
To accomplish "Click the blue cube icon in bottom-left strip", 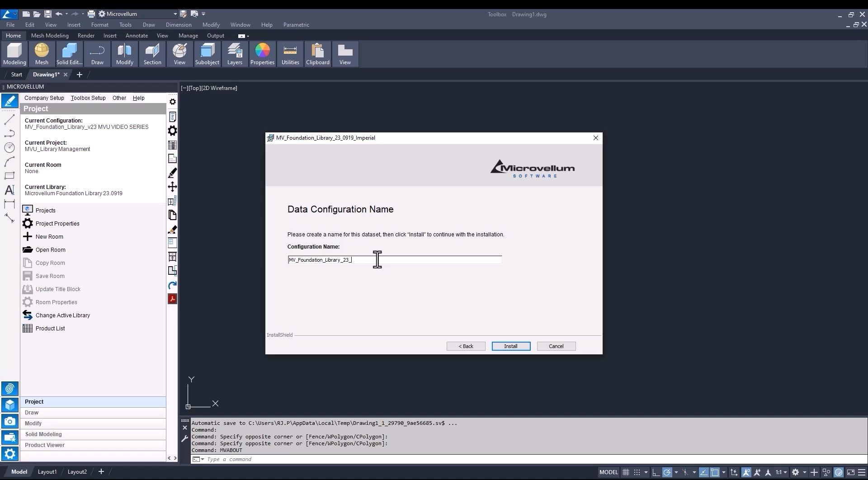I will (x=9, y=405).
